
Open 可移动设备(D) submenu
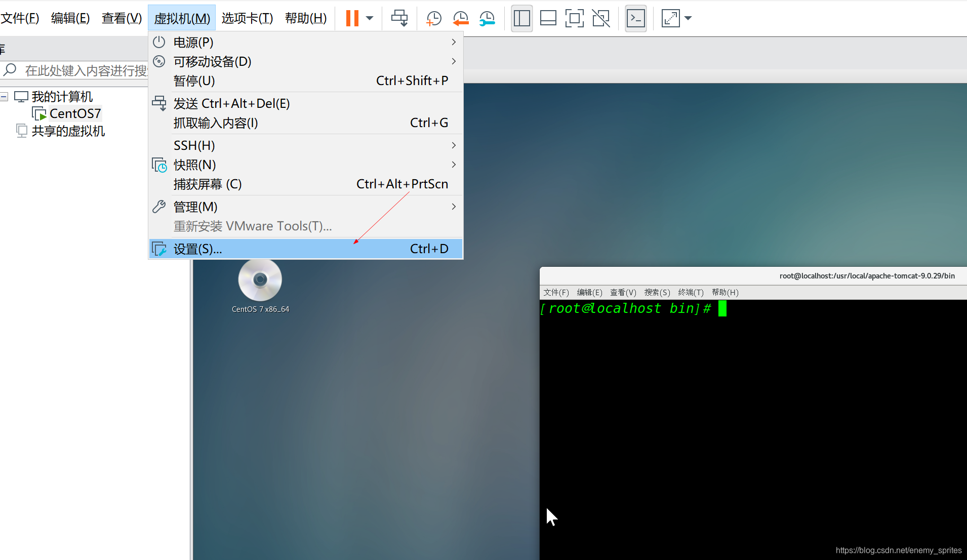coord(306,61)
